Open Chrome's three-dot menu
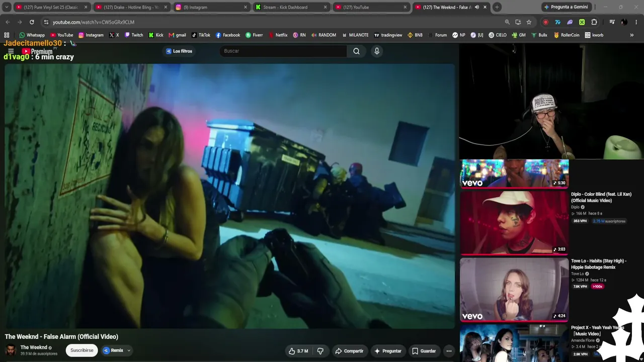 coord(636,22)
